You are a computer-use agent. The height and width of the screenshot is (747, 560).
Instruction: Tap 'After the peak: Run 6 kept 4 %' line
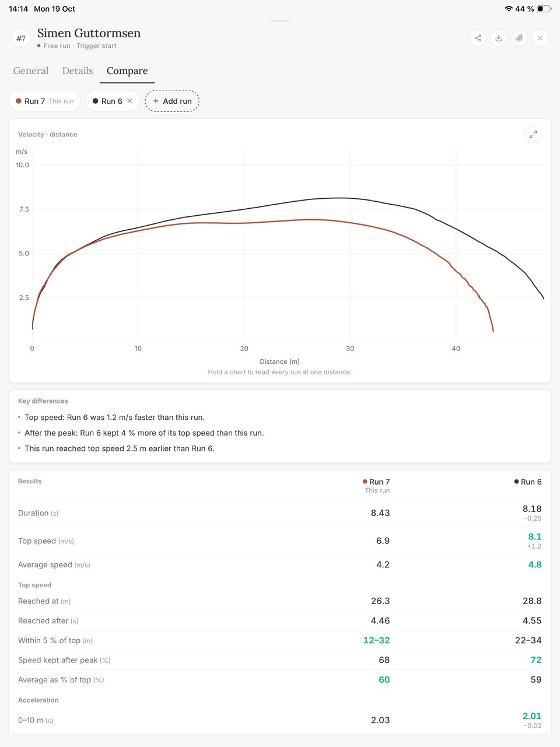coord(144,433)
